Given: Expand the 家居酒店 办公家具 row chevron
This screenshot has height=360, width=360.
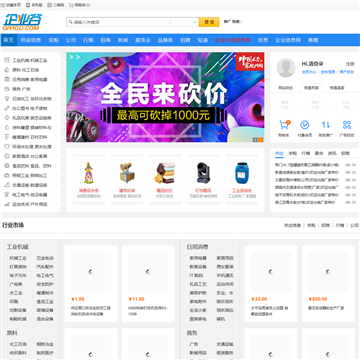Looking at the screenshot, I should coord(56,156).
